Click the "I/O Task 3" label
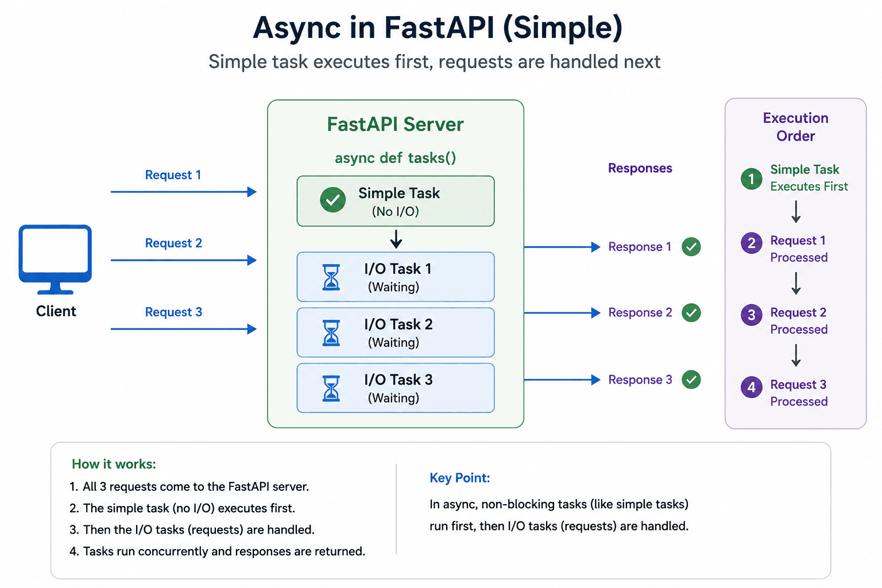 399,380
